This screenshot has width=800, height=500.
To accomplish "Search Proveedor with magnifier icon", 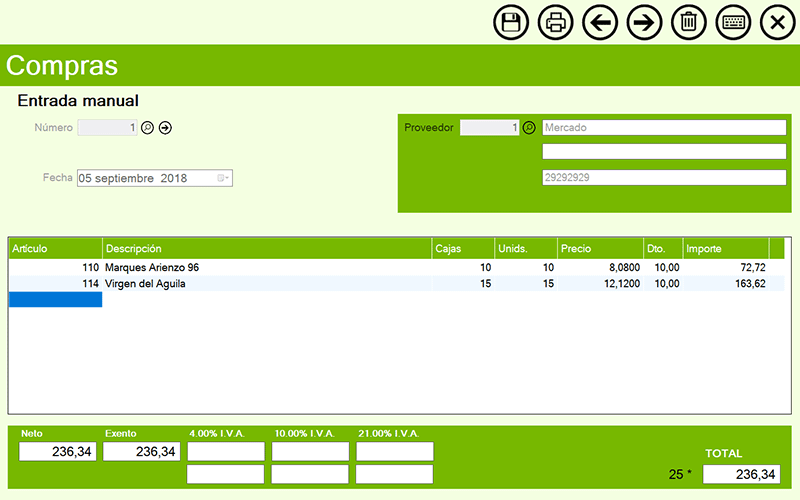I will 529,128.
